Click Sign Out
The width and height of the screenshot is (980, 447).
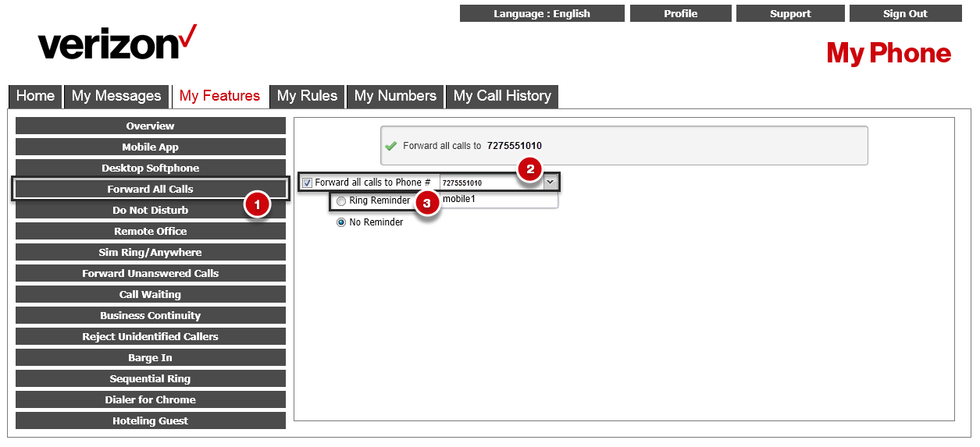click(905, 13)
